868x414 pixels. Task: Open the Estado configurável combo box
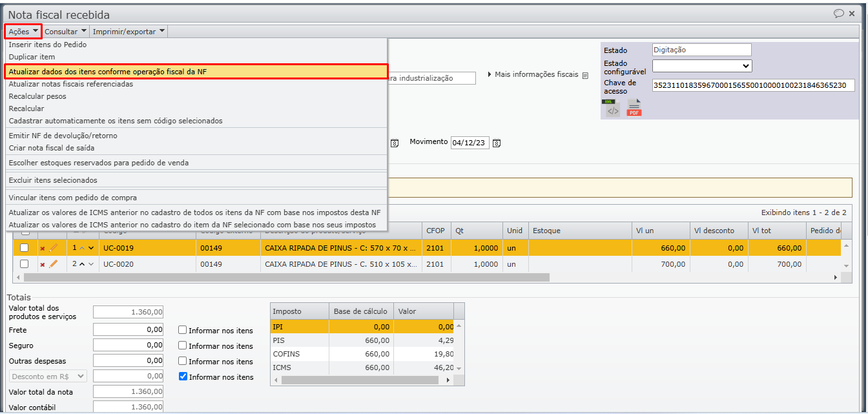click(702, 66)
